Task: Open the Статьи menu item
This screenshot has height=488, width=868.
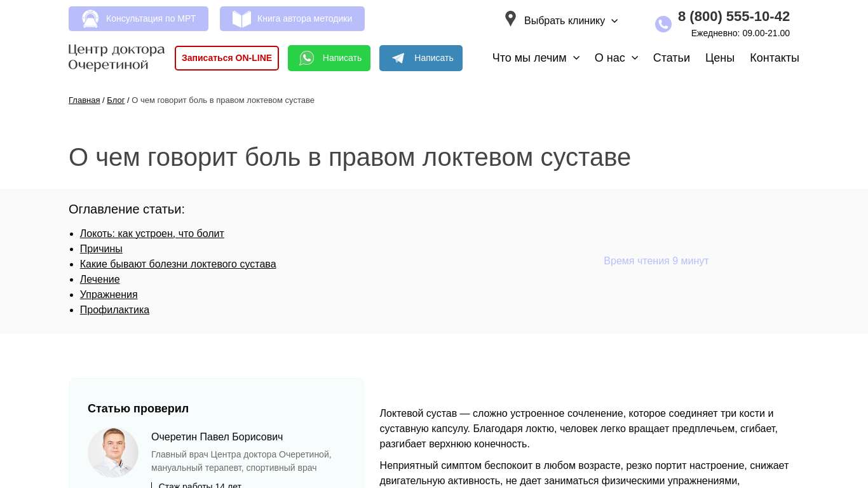Action: point(671,58)
